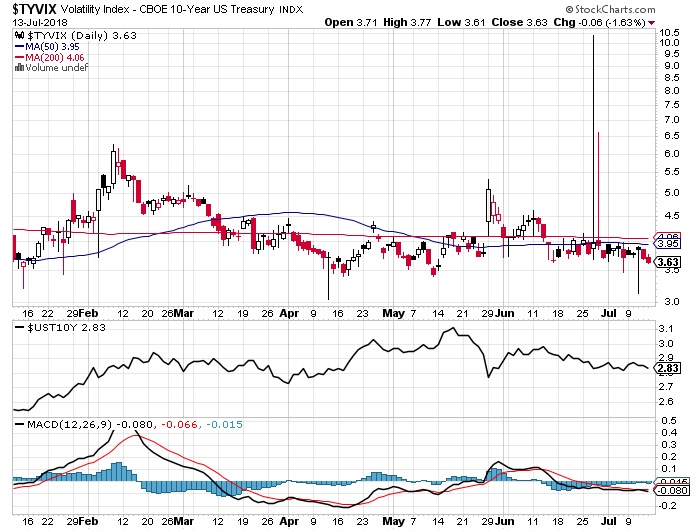Click the 6.5 price axis label
The height and width of the screenshot is (532, 697).
pos(672,136)
